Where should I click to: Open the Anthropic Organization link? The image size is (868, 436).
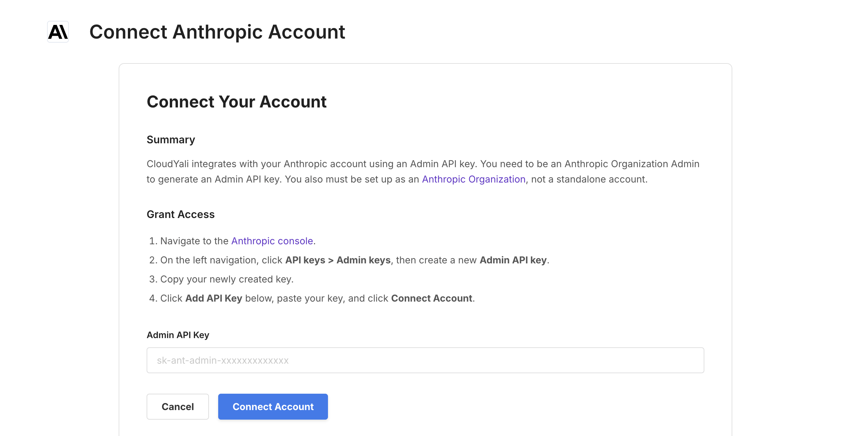pos(474,179)
